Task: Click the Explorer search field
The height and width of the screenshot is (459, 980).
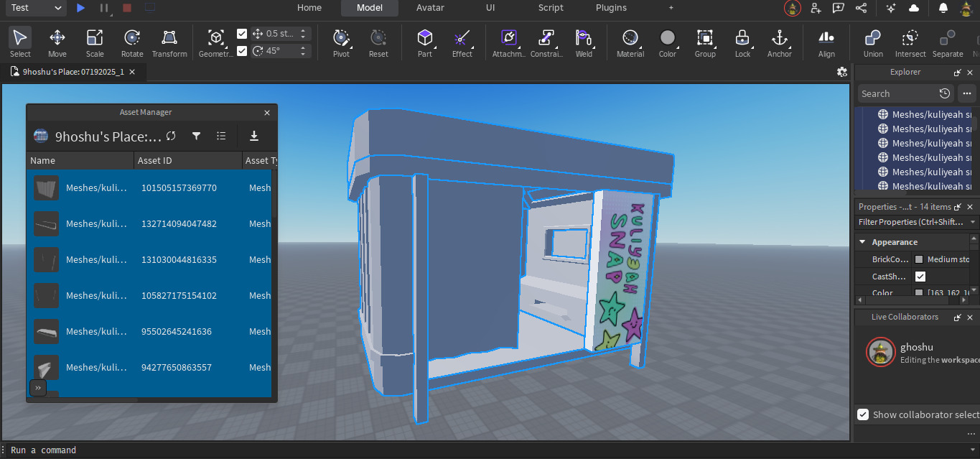Action: coord(897,93)
